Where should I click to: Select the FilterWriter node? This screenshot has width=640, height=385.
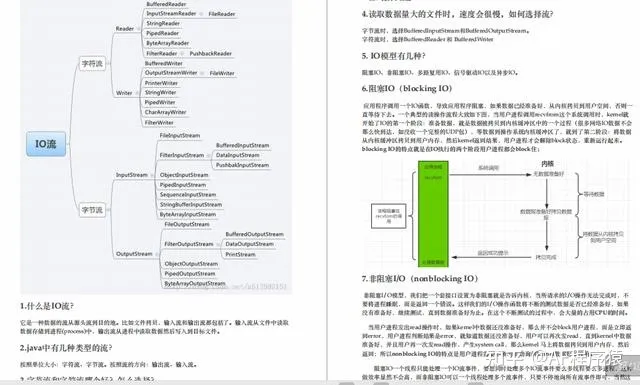[x=159, y=122]
